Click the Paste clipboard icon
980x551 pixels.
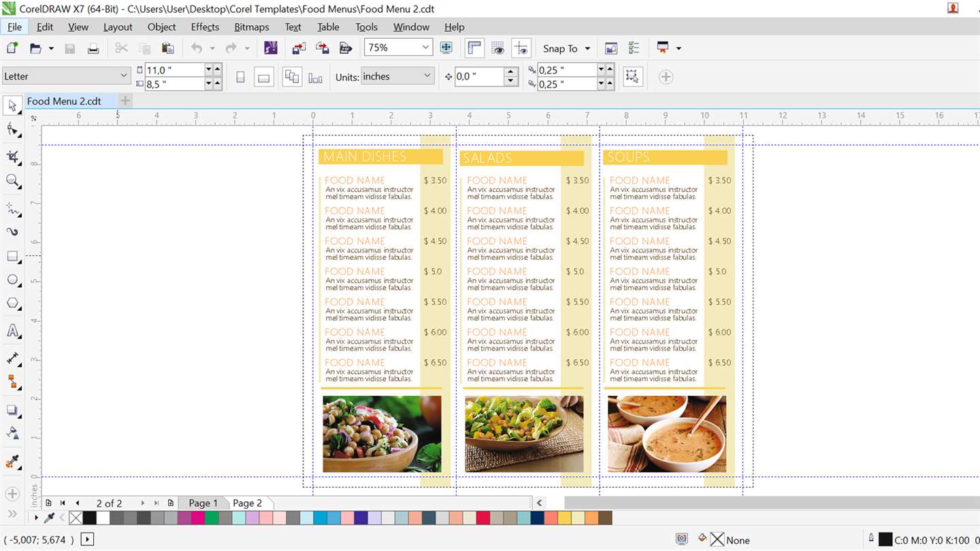(167, 48)
